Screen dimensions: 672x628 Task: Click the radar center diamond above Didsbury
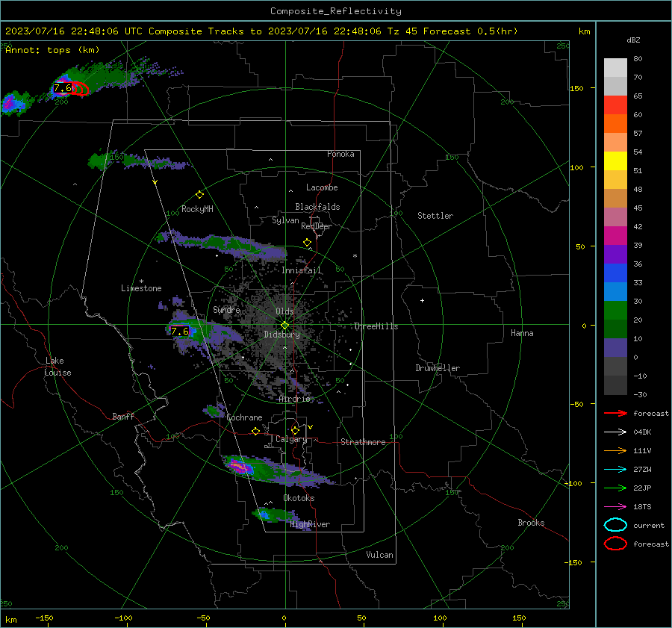click(284, 326)
